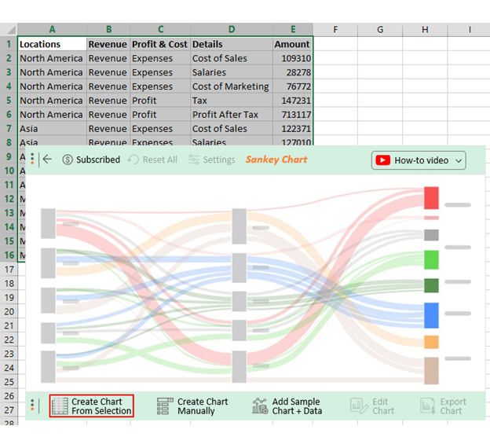The width and height of the screenshot is (490, 448).
Task: Click the Edit Chart pencil icon
Action: (359, 406)
